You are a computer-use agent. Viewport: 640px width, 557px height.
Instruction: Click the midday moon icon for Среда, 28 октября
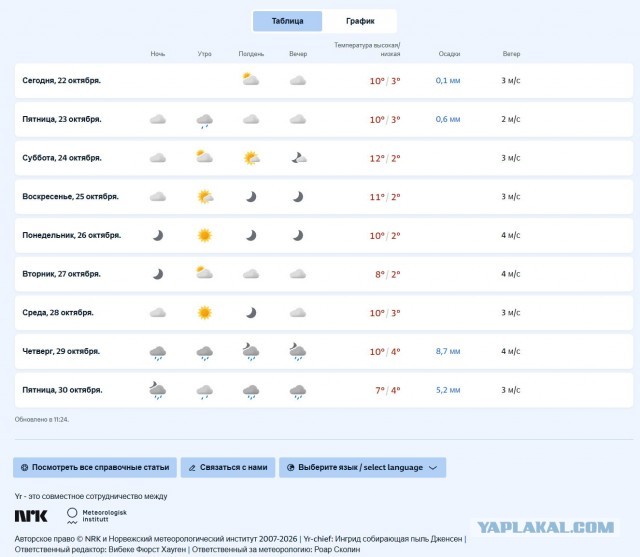[251, 313]
